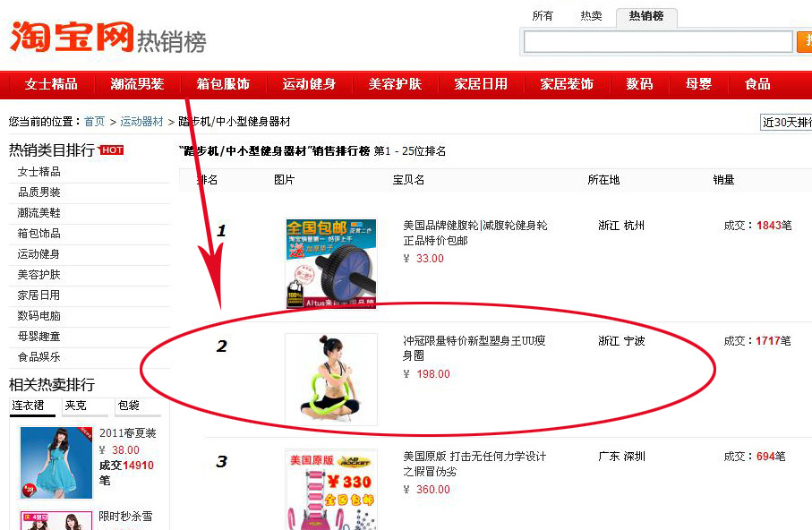Screen dimensions: 812x530
Task: Select the 热卖 search tab
Action: [x=591, y=16]
